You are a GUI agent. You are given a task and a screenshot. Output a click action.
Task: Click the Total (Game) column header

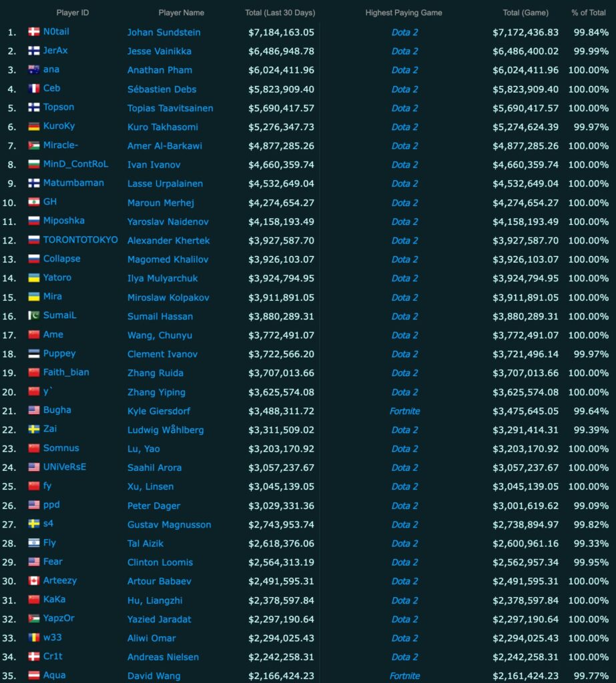525,13
